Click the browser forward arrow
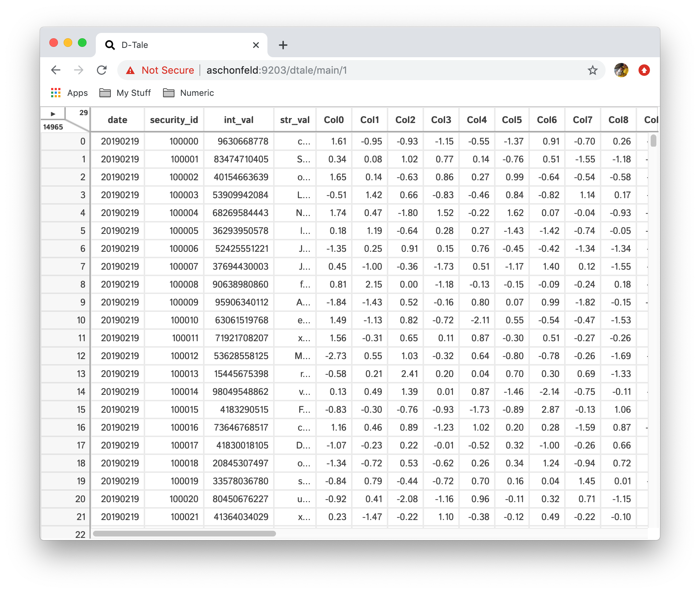700x593 pixels. point(79,70)
